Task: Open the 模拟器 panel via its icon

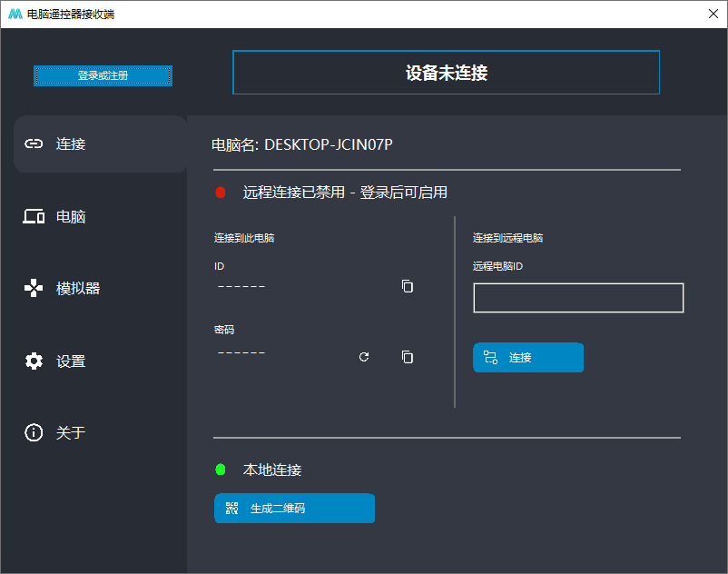Action: click(x=33, y=288)
